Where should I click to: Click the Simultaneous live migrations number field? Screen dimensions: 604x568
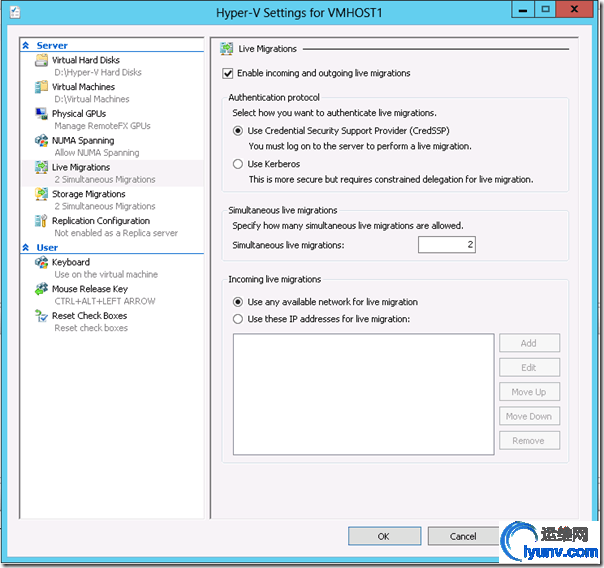point(447,245)
